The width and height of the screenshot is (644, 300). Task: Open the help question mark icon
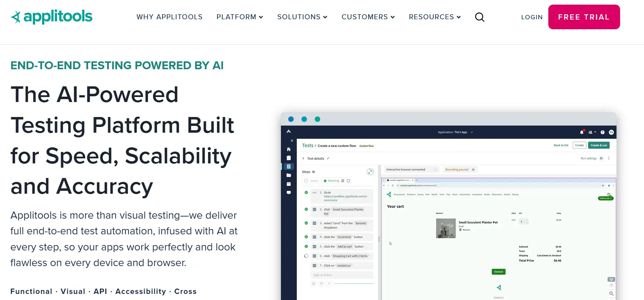(x=603, y=132)
